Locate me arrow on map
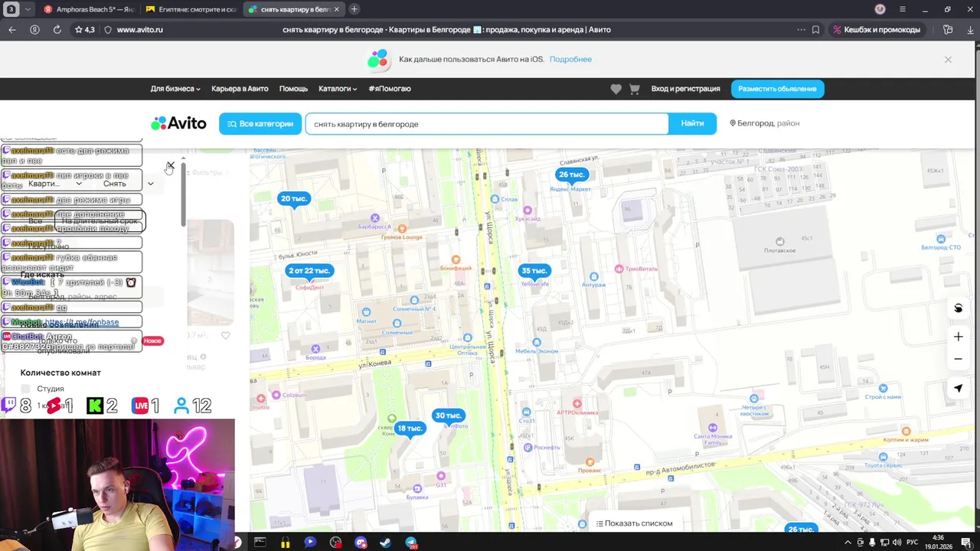 (958, 388)
